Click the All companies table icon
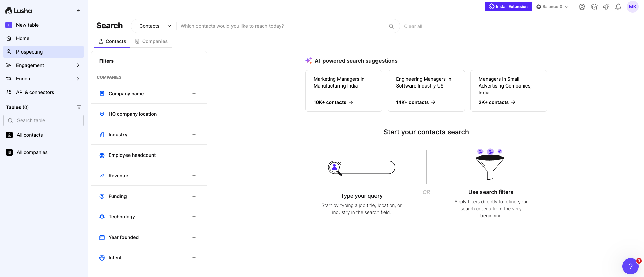Viewport: 644px width, 277px height. click(x=9, y=152)
